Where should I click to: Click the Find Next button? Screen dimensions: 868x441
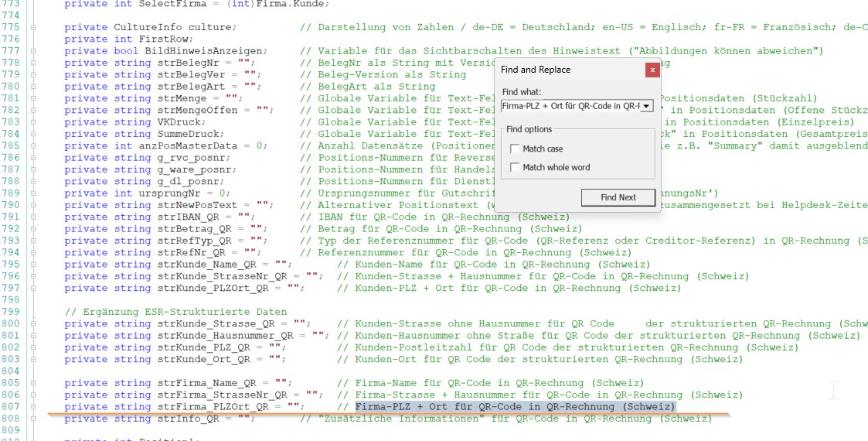(618, 197)
